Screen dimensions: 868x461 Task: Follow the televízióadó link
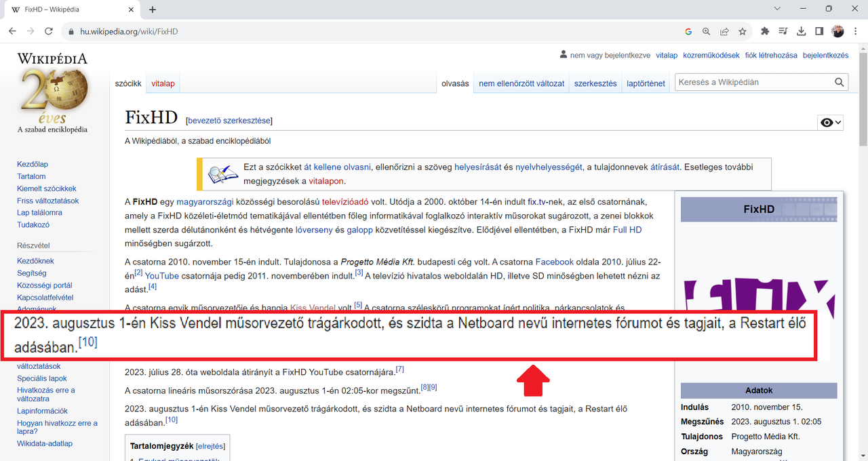coord(344,202)
